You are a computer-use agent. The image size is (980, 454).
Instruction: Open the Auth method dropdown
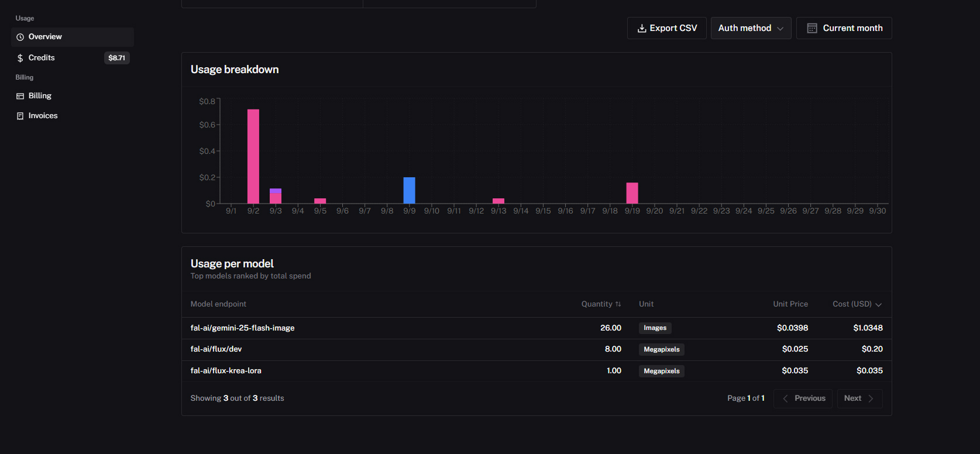(x=751, y=28)
